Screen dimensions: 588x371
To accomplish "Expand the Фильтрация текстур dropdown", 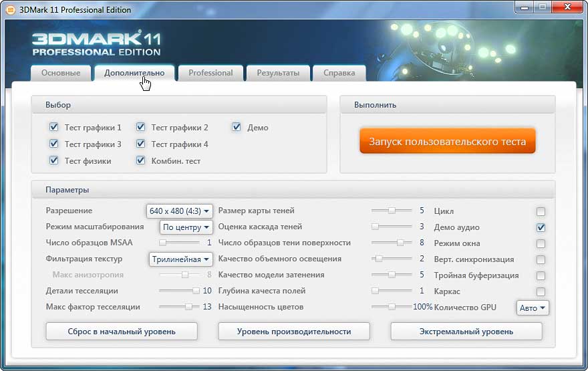I will [180, 259].
